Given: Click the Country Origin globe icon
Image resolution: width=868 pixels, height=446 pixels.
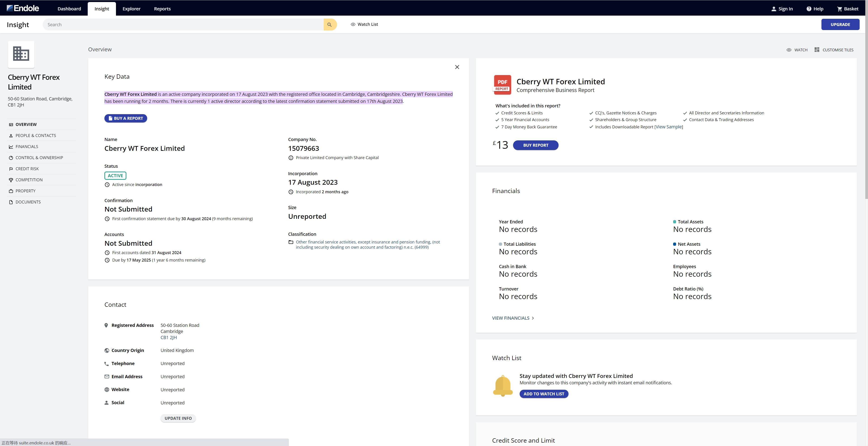Looking at the screenshot, I should [107, 350].
